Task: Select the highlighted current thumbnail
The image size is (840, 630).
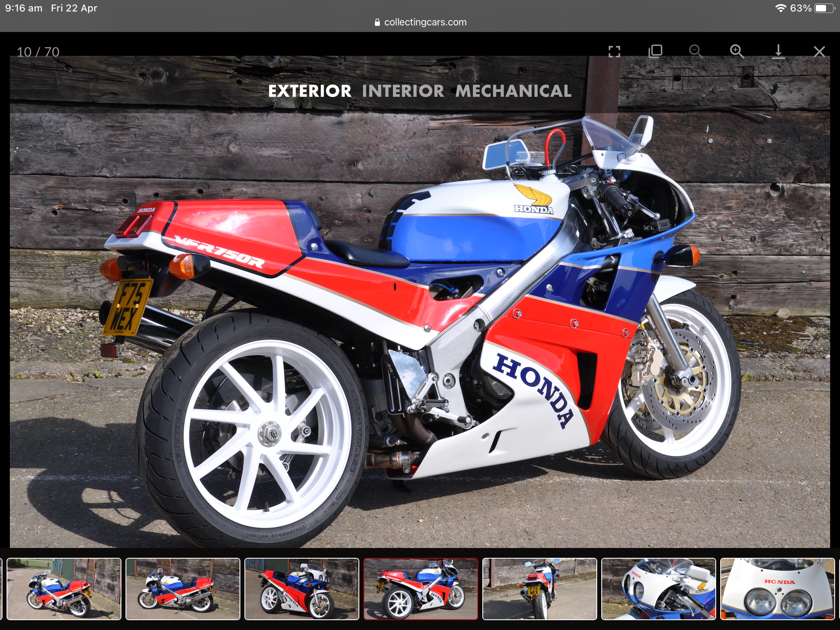Action: point(421,589)
